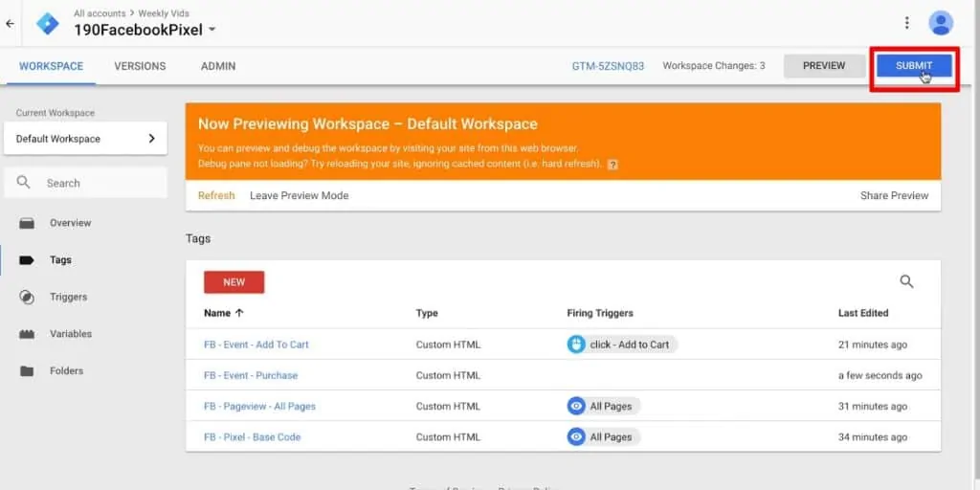Click All Pages chip in Pageview row
Viewport: 980px width, 490px height.
(x=604, y=406)
